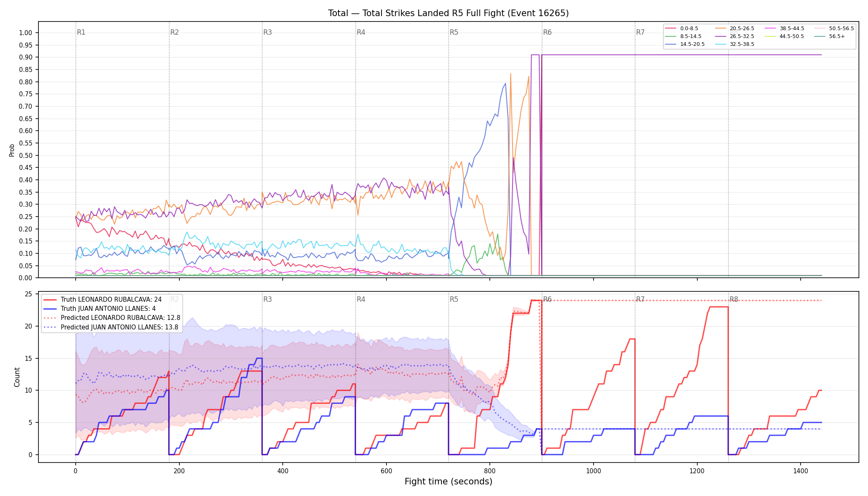
Task: Click the chart title mentioning Event 16265
Action: point(448,13)
